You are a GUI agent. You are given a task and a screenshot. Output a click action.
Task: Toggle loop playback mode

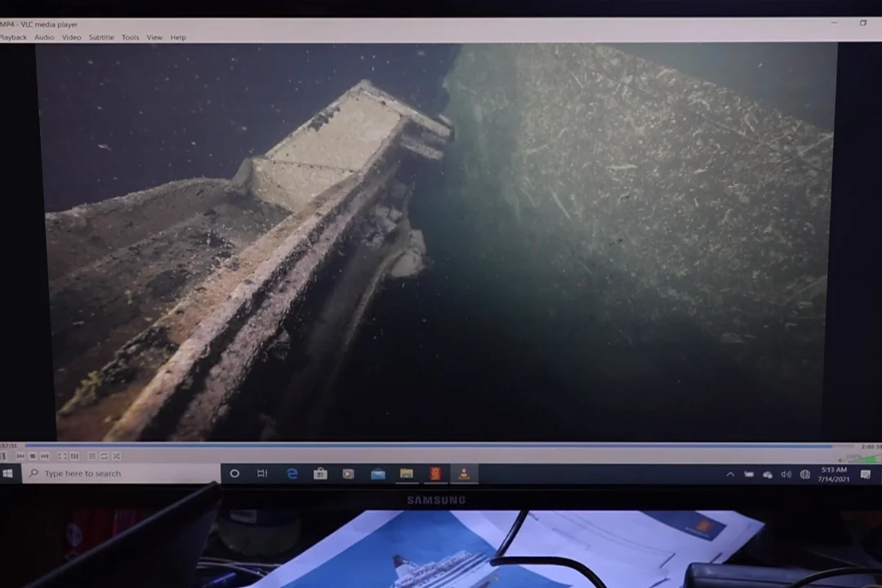click(x=104, y=456)
